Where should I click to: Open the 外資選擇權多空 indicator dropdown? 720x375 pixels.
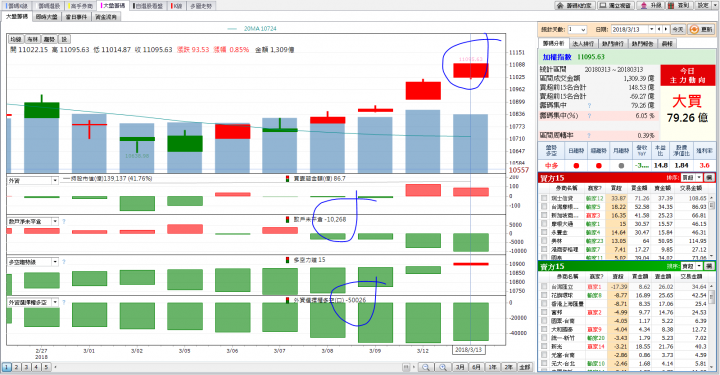point(55,302)
